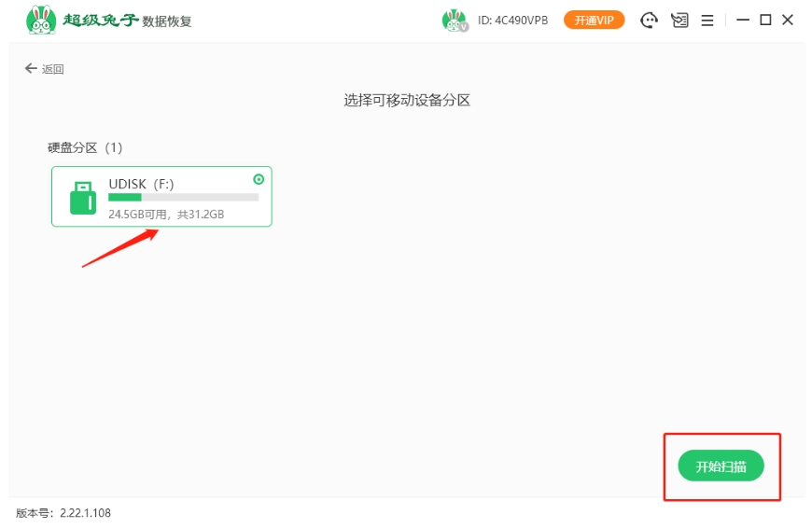Select the UDISK (F:) radio button
812x529 pixels.
pos(259,178)
